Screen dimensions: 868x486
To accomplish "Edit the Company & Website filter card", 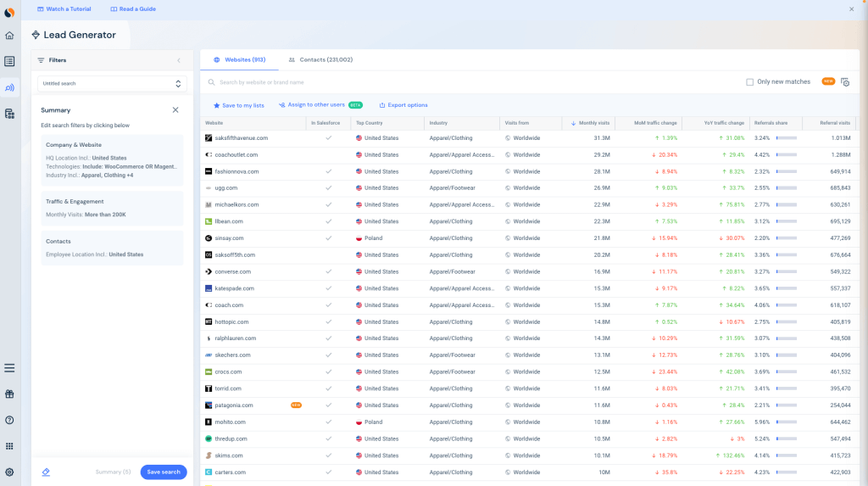I will coord(112,159).
